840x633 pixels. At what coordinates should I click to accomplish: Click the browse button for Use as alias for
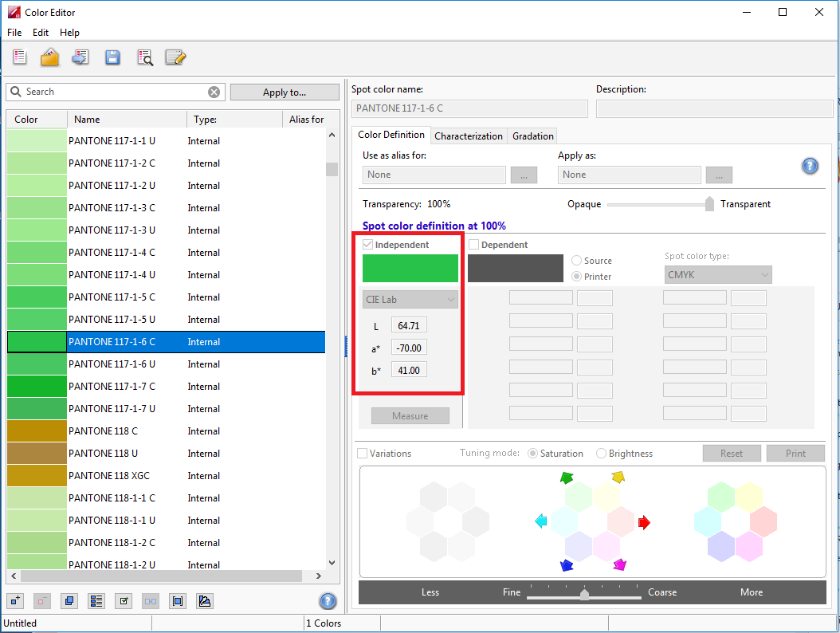point(524,175)
